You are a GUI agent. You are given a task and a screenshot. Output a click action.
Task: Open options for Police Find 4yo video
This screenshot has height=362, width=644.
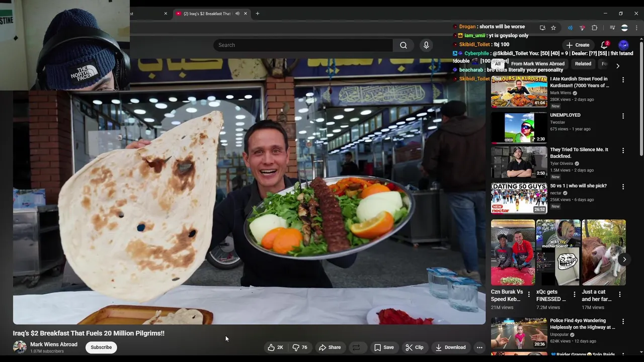click(x=623, y=322)
